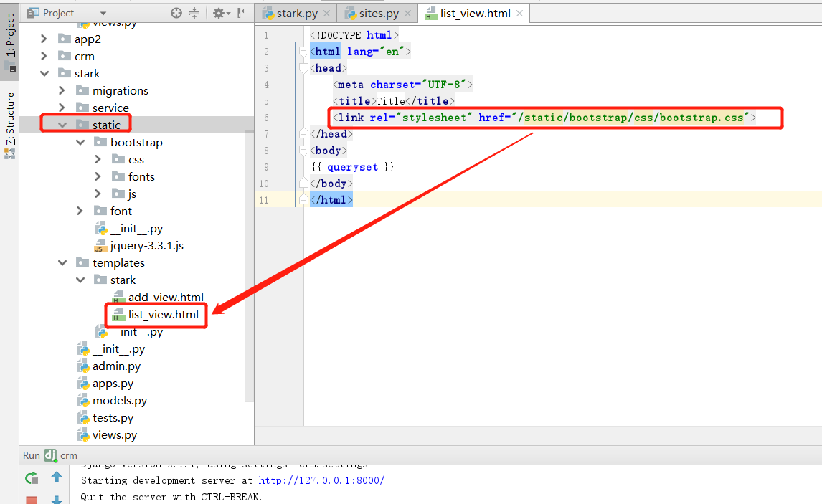Fold the html tag at line 2
This screenshot has width=822, height=504.
click(303, 52)
